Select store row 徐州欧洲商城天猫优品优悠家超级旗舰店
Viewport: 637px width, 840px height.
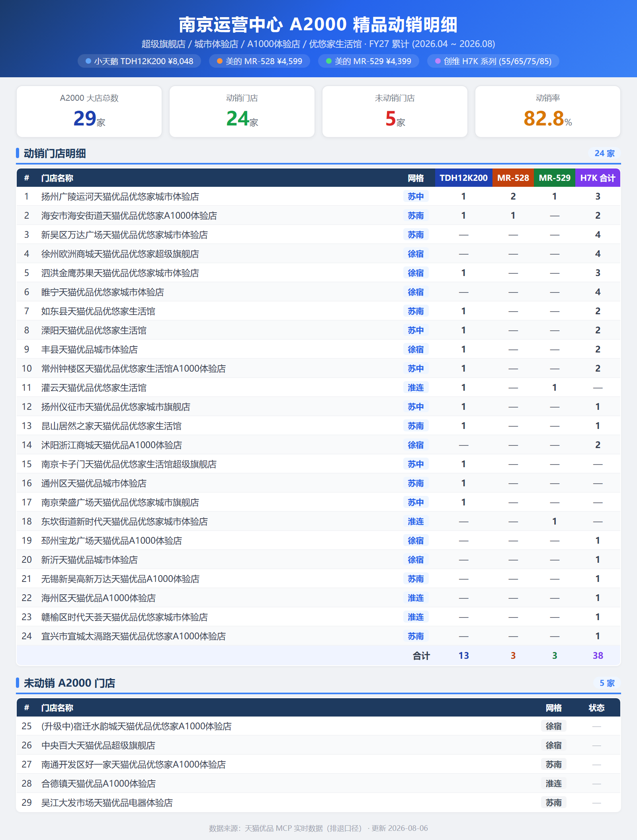pyautogui.click(x=318, y=254)
